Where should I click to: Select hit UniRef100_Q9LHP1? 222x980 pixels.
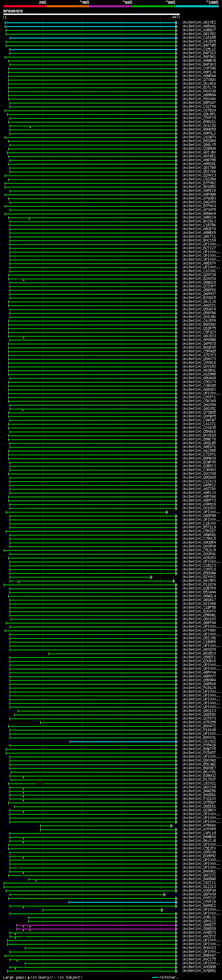199,114
